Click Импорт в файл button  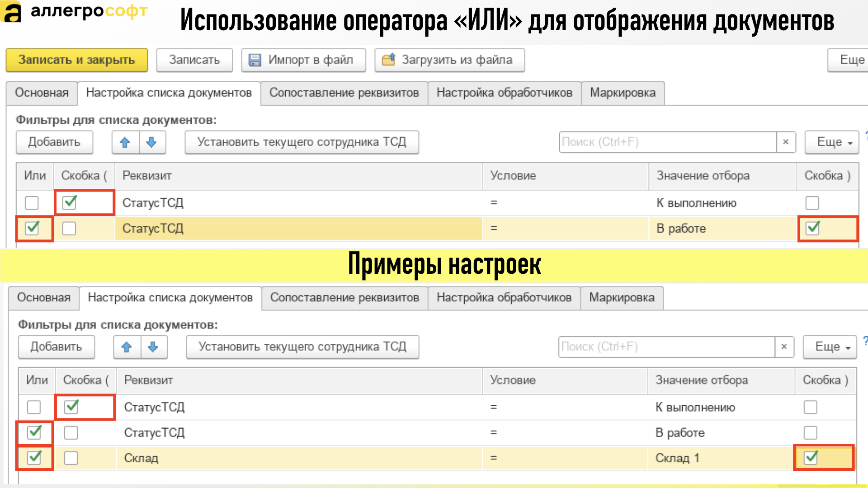(x=303, y=60)
